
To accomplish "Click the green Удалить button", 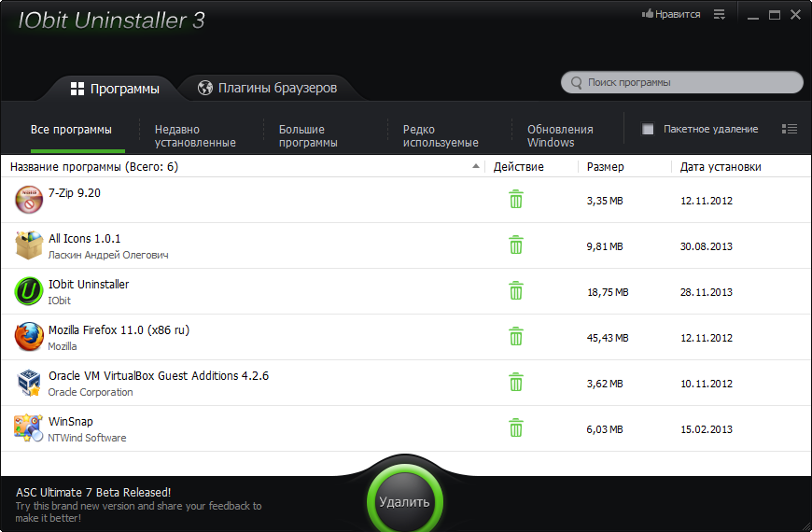I will (x=404, y=501).
